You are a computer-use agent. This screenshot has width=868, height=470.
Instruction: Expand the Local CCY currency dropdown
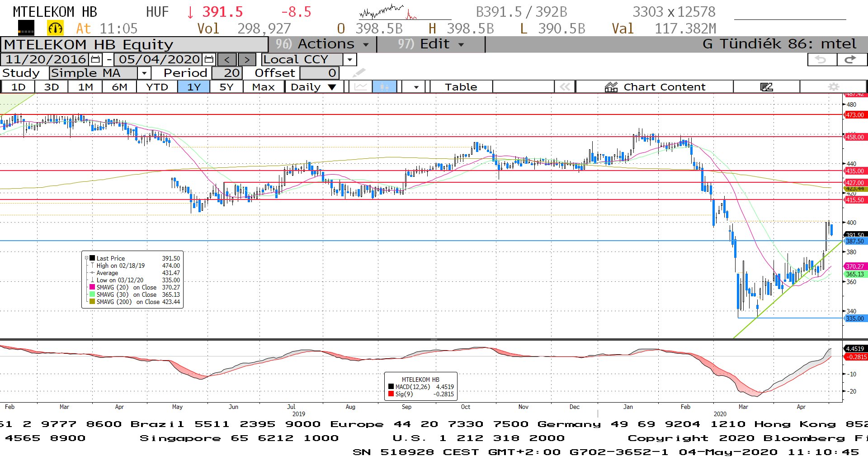coord(349,59)
